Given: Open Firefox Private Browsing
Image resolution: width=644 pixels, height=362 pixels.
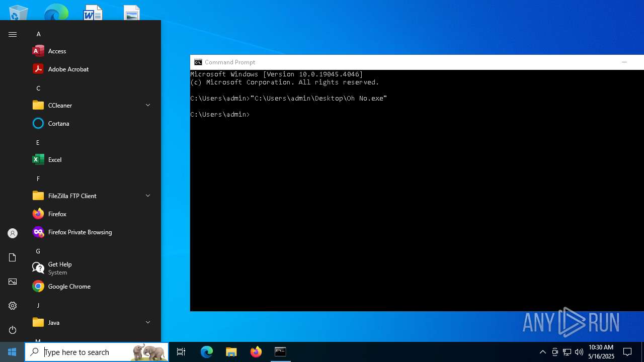Looking at the screenshot, I should coord(91,232).
